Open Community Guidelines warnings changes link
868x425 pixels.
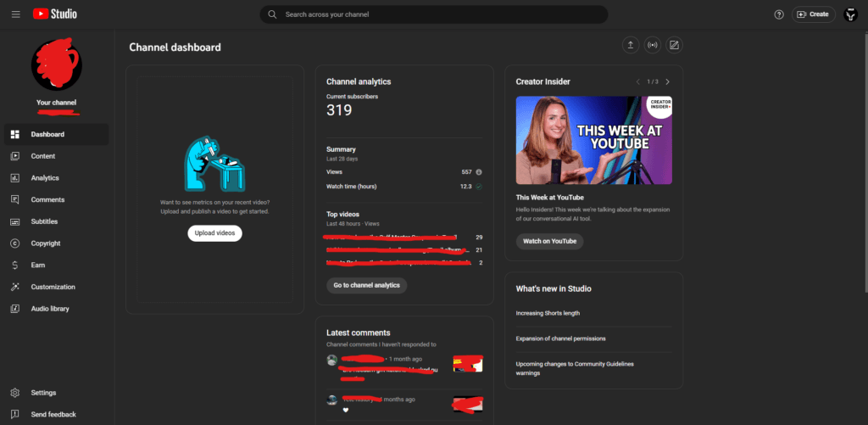(x=575, y=368)
